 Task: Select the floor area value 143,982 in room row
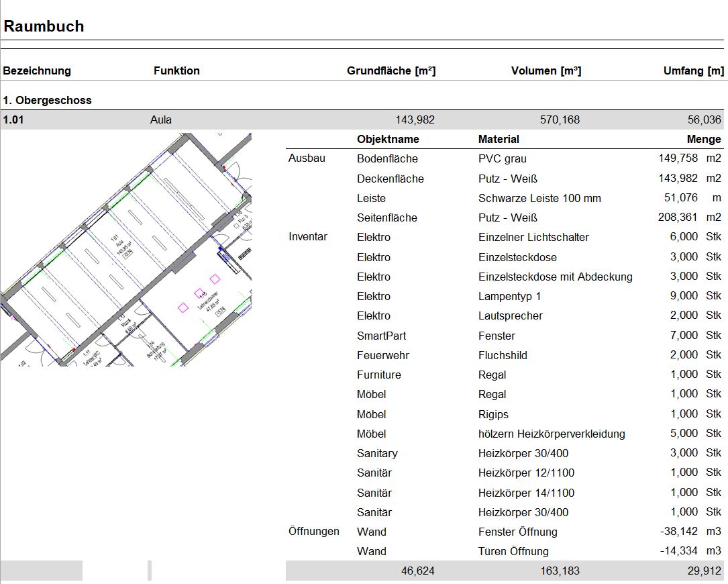click(415, 120)
